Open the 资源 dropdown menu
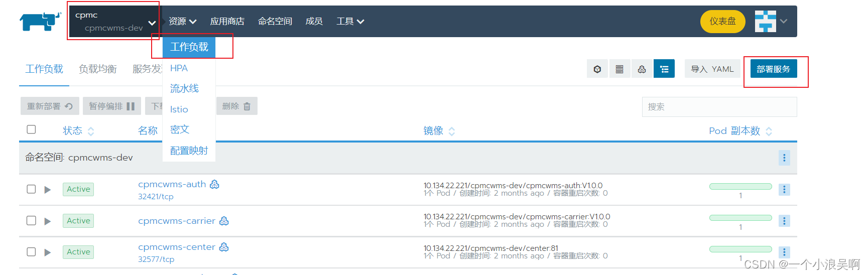Image resolution: width=868 pixels, height=275 pixels. click(x=182, y=21)
